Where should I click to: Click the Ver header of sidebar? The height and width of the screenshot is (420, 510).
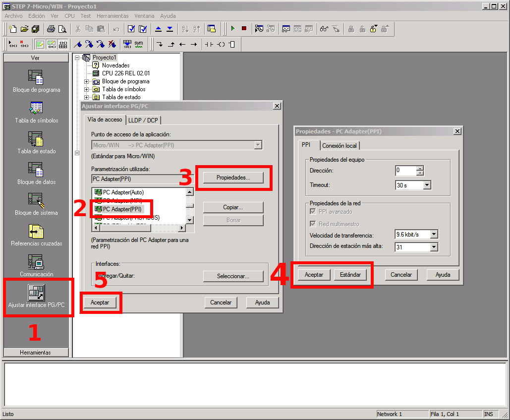point(36,58)
